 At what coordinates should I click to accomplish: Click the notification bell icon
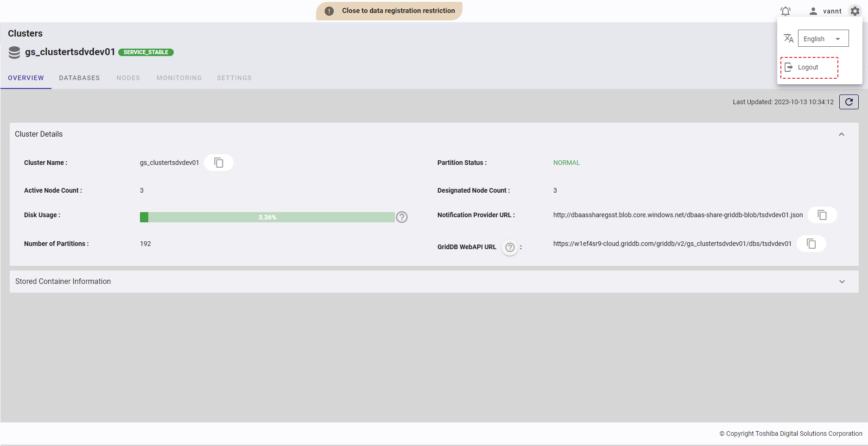785,11
